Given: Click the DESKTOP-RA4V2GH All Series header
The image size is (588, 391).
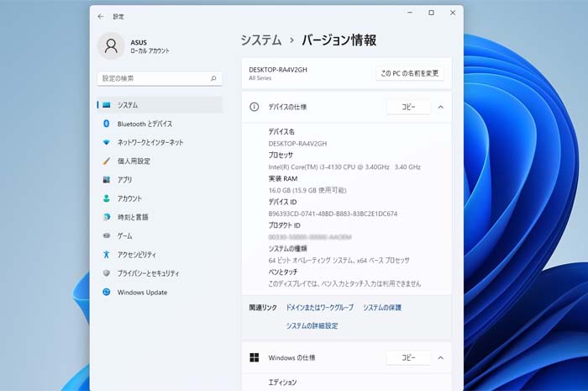Looking at the screenshot, I should pyautogui.click(x=278, y=73).
